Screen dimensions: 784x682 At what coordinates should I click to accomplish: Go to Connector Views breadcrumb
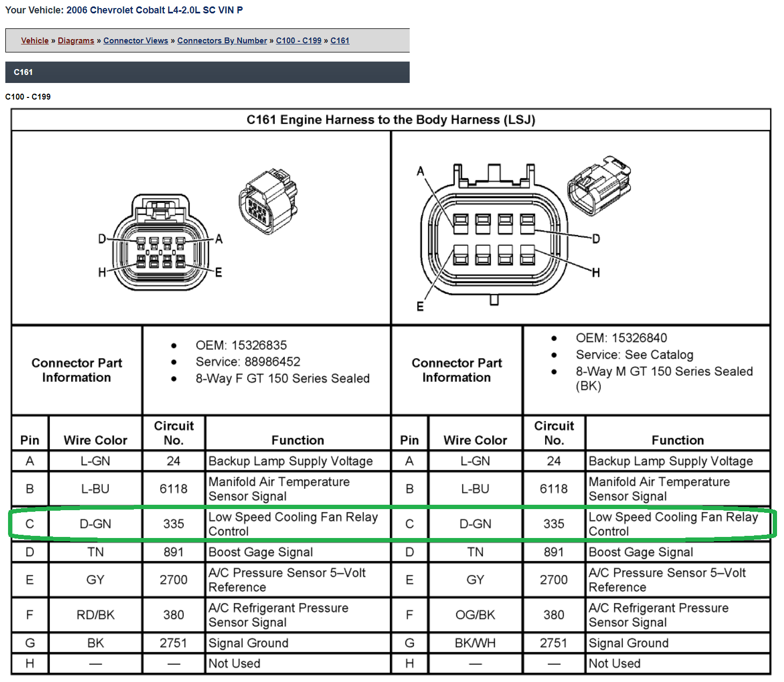pyautogui.click(x=135, y=41)
